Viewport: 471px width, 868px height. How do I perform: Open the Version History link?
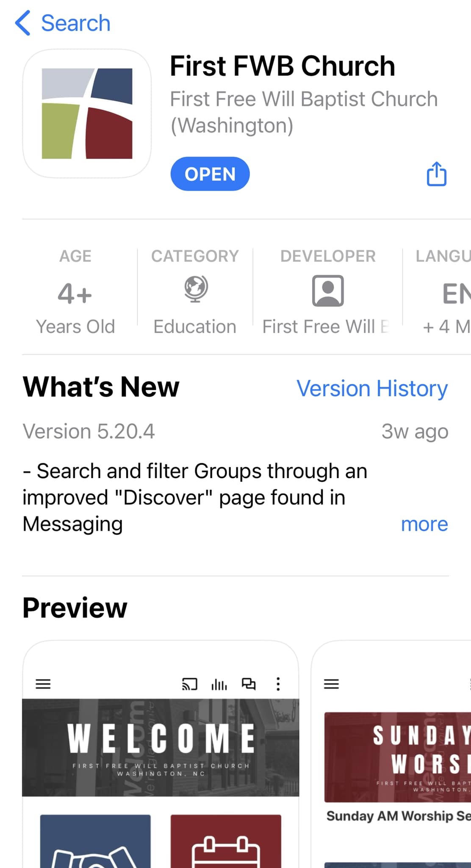pyautogui.click(x=372, y=388)
